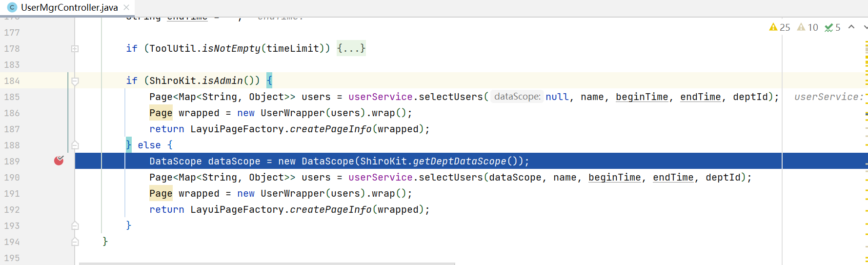
Task: Open the 5 typos inspection indicator
Action: 832,27
